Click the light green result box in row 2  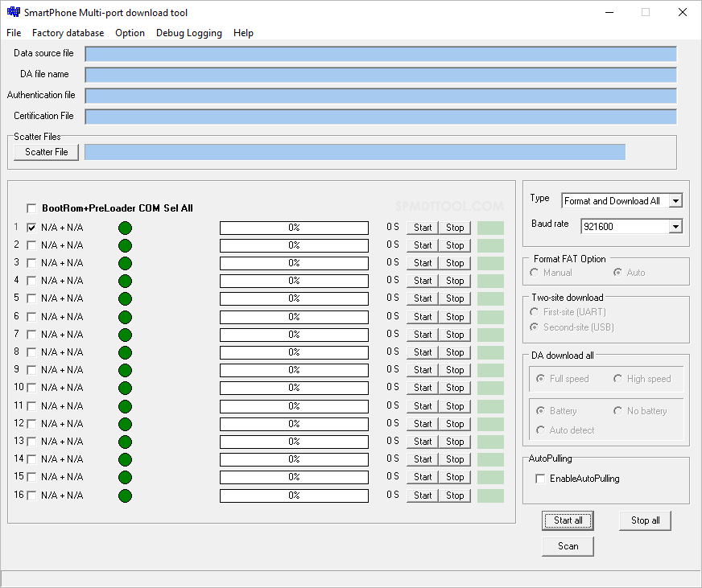click(x=490, y=245)
